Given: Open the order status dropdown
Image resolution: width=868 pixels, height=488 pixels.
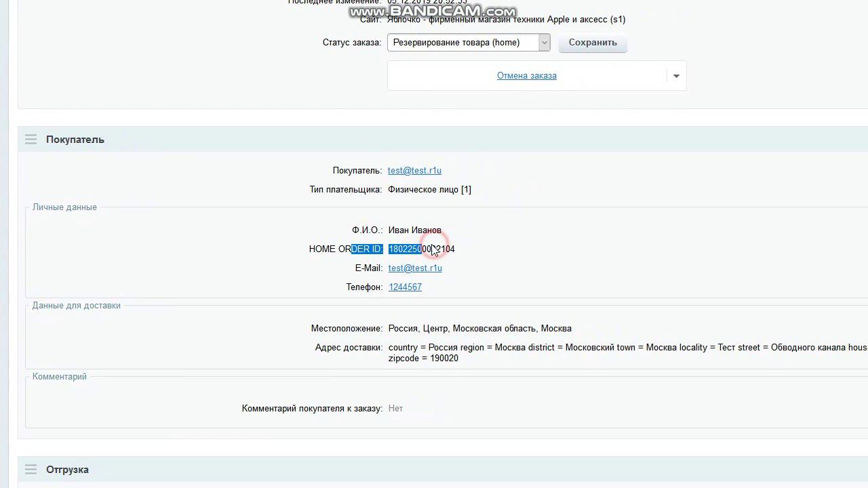Looking at the screenshot, I should 469,42.
